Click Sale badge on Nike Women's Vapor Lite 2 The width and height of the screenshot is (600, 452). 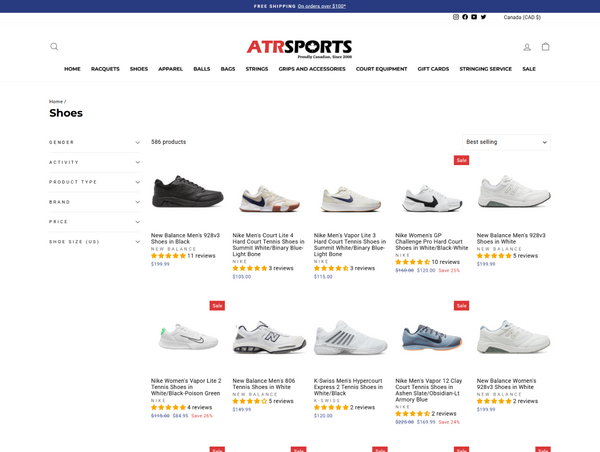pos(217,305)
